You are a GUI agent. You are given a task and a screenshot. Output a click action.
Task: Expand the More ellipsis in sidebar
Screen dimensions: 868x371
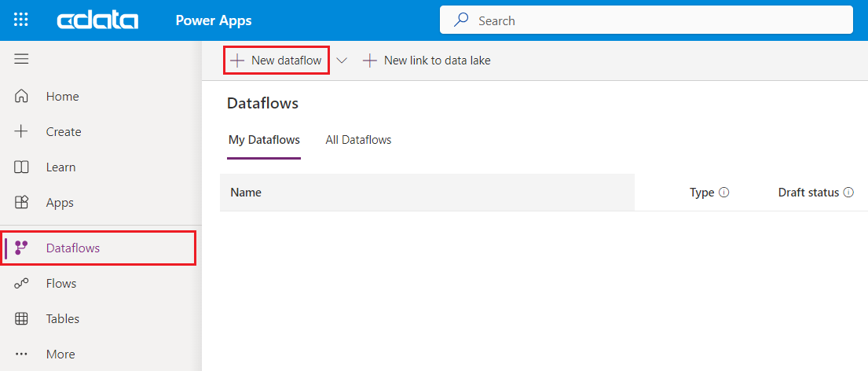point(22,354)
